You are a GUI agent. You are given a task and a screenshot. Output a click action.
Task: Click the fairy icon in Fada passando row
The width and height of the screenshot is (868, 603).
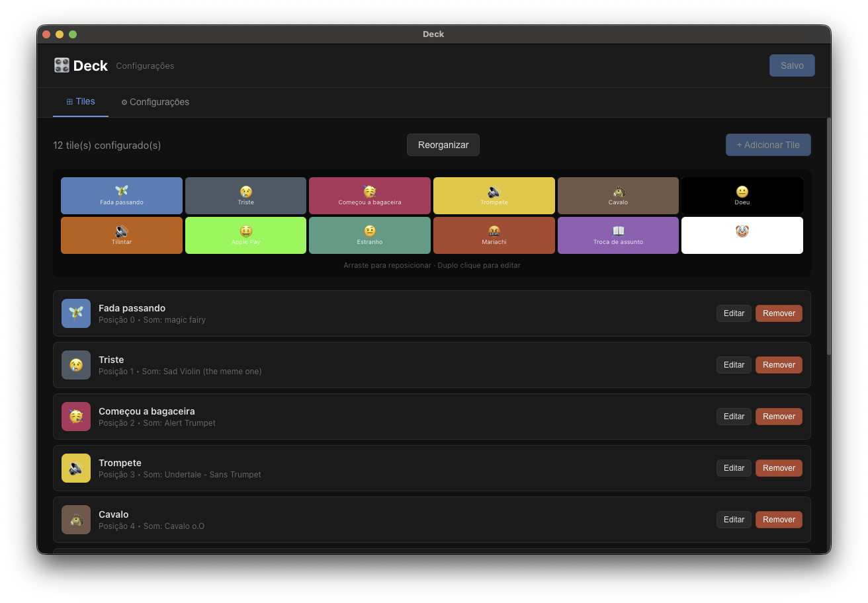click(76, 313)
